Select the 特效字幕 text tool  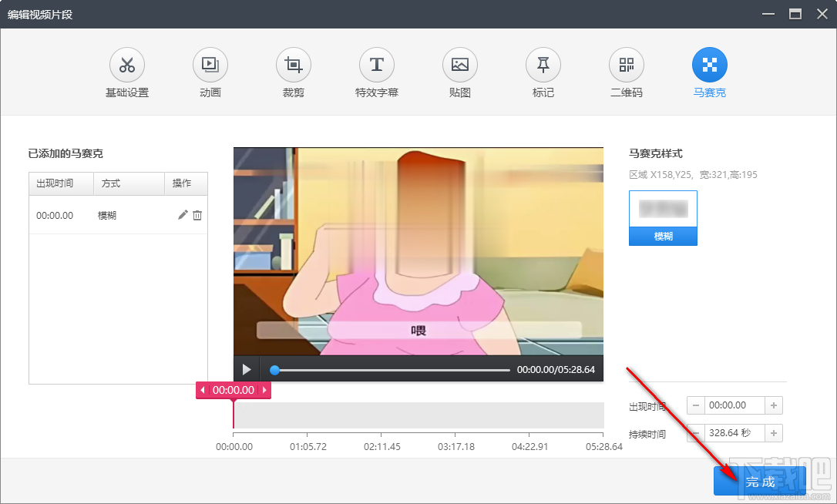377,66
